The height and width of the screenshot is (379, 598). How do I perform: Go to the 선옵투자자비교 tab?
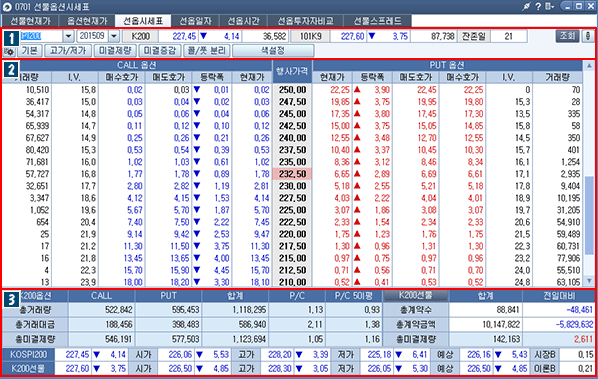click(305, 21)
